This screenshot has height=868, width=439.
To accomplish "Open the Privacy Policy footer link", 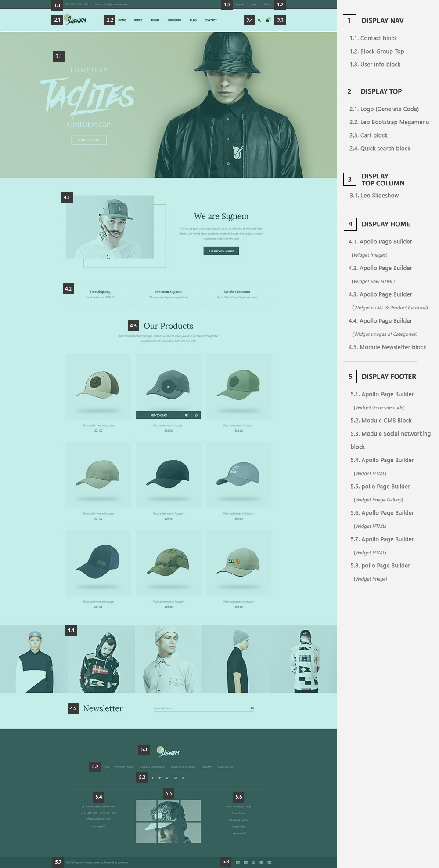I will (125, 767).
